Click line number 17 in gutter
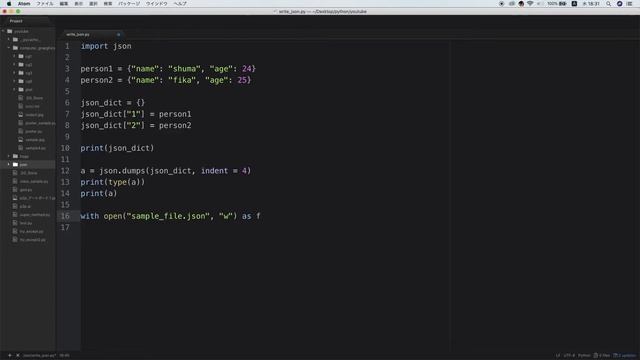 tap(65, 227)
